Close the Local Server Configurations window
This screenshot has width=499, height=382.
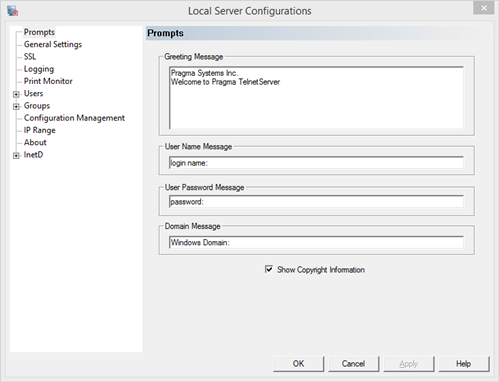point(484,8)
